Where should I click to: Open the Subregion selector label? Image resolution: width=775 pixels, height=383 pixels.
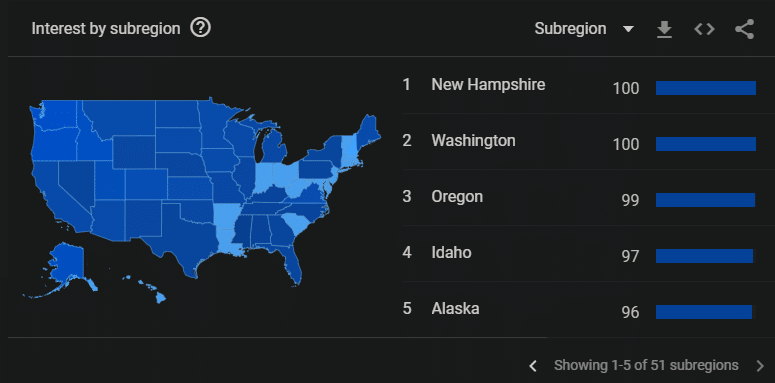(570, 29)
